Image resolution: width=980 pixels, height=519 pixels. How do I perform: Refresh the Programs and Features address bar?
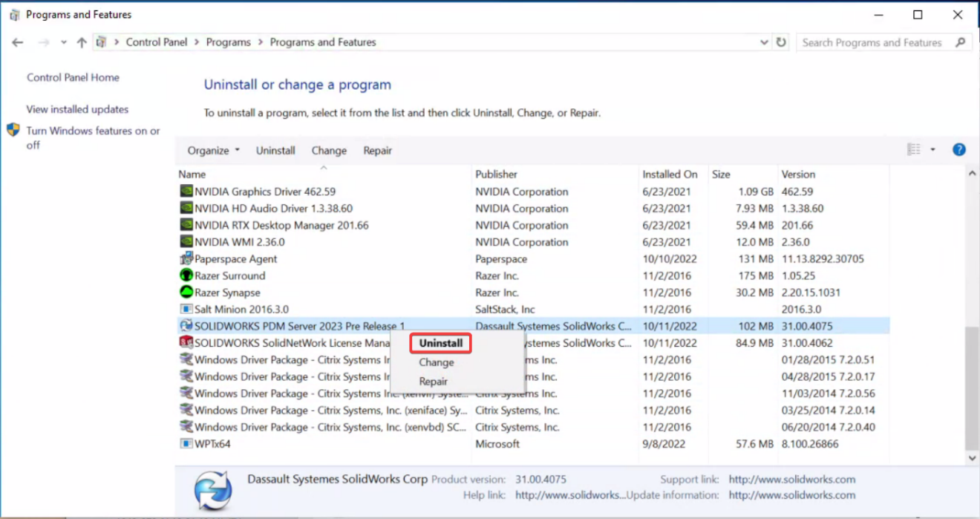pyautogui.click(x=781, y=42)
